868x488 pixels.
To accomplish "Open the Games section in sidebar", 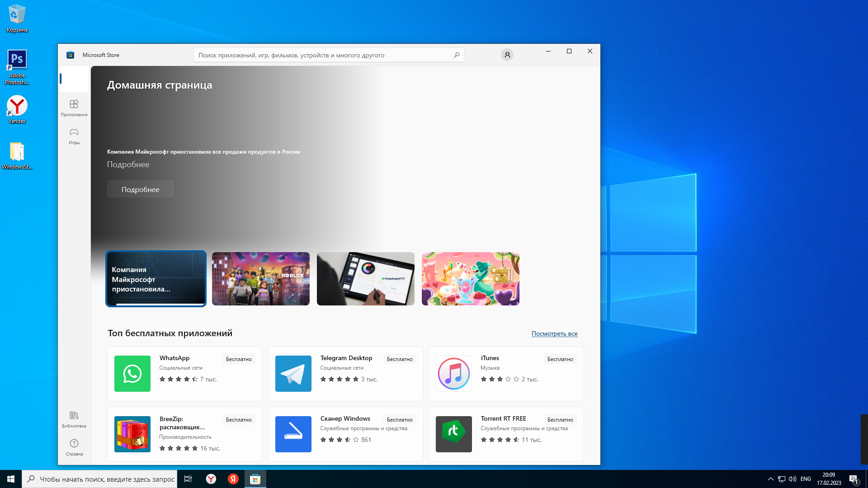I will (x=74, y=136).
